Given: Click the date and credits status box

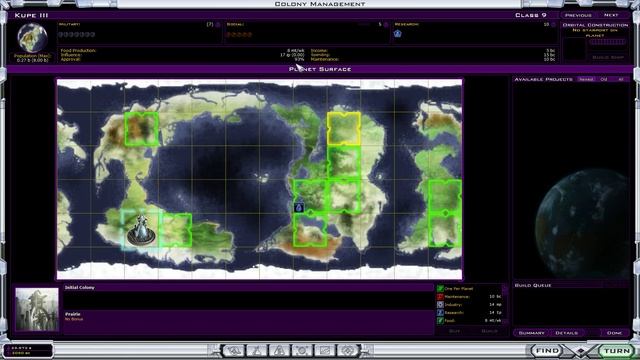Looking at the screenshot, I should tap(29, 351).
